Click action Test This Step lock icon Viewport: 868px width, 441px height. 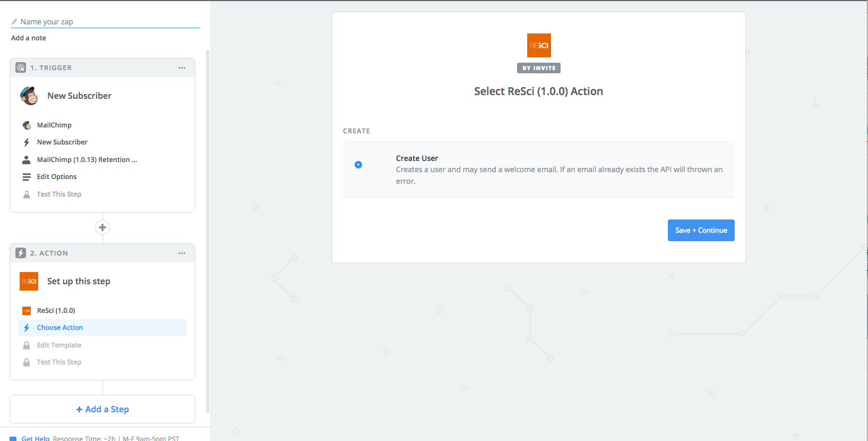click(x=27, y=362)
